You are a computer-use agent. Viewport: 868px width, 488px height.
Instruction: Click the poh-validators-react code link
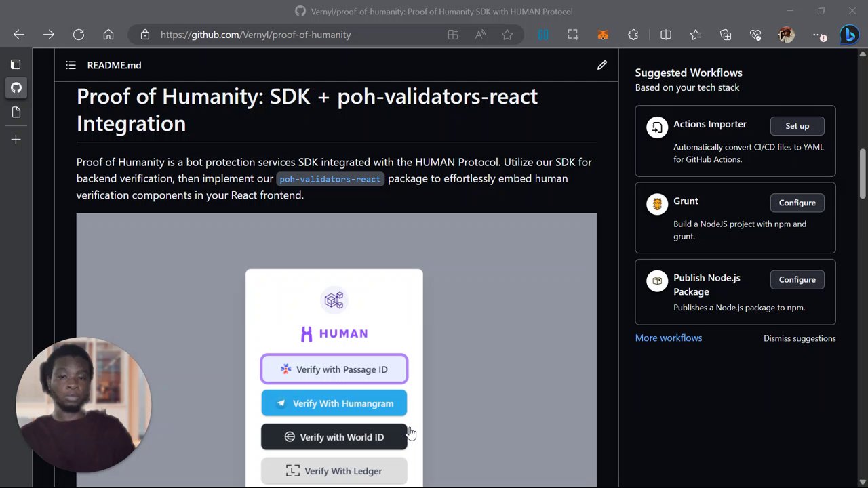(330, 179)
